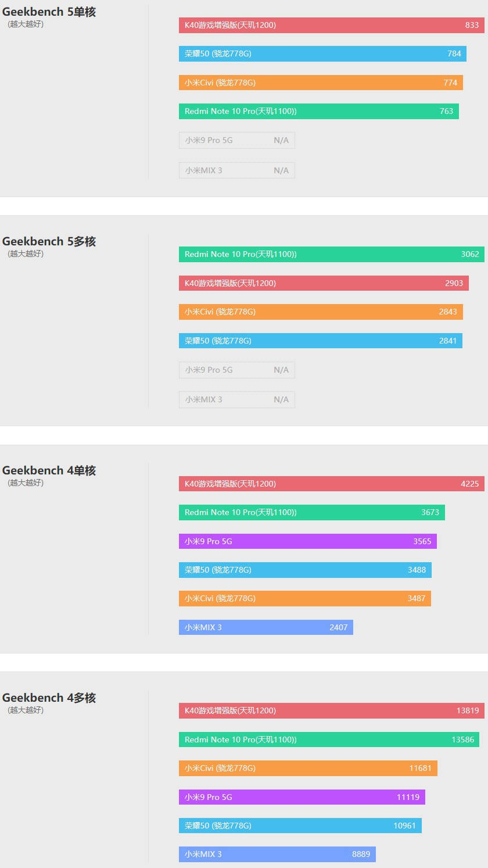The width and height of the screenshot is (488, 868).
Task: Click the Geekbench 4多核 heading
Action: 49,698
